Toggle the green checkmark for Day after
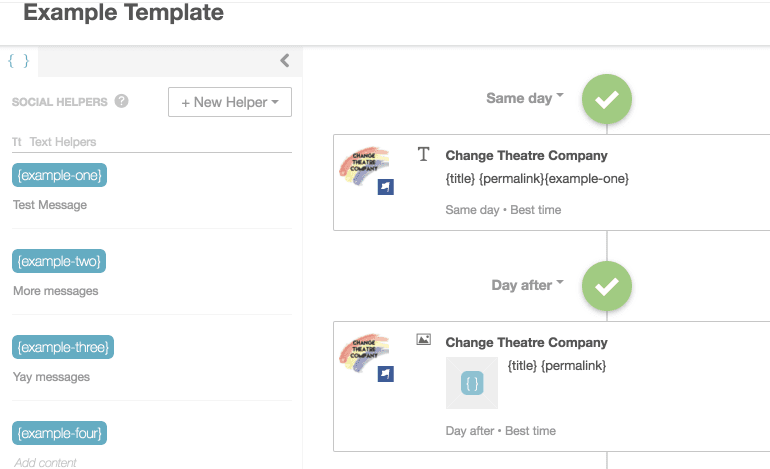The width and height of the screenshot is (770, 469). tap(606, 286)
